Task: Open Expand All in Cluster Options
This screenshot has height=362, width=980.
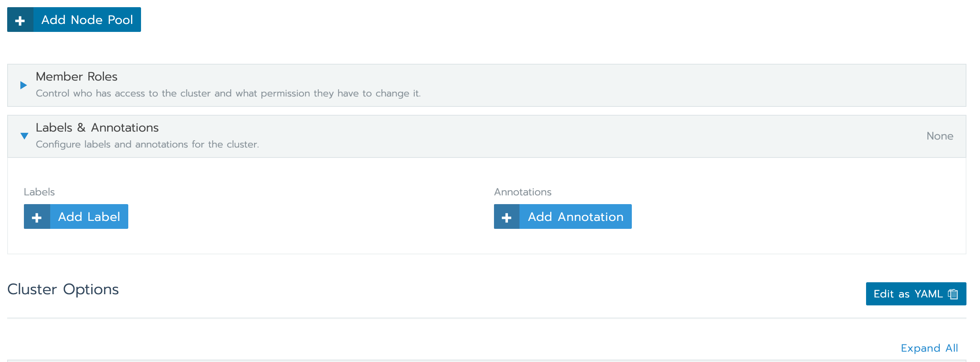Action: click(929, 348)
